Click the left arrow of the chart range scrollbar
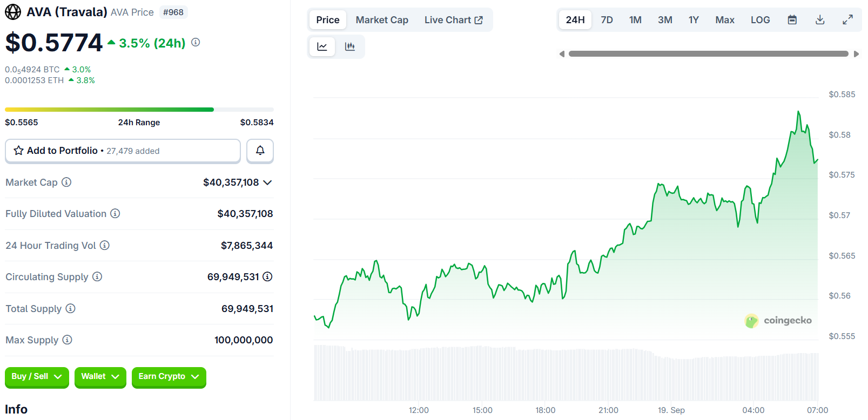868x420 pixels. [x=562, y=54]
